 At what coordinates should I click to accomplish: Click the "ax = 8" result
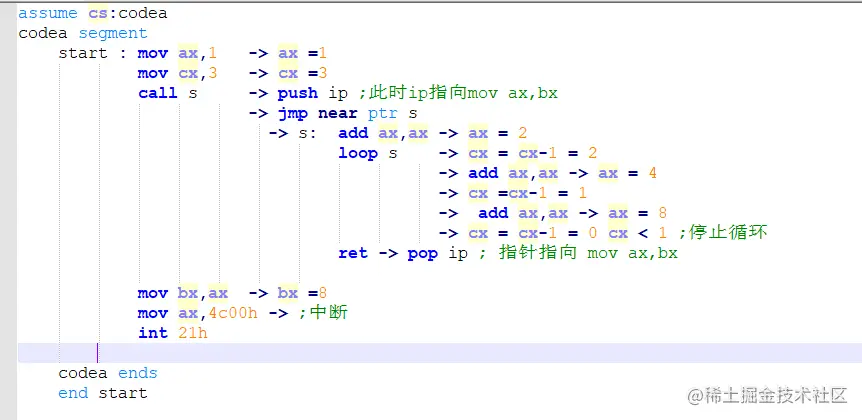[x=637, y=213]
